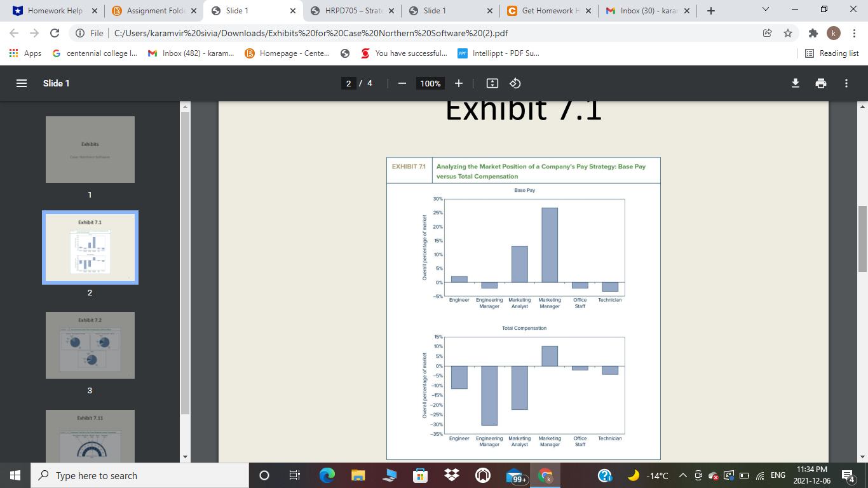The width and height of the screenshot is (868, 488).
Task: Click the PDF page number field
Action: [348, 83]
